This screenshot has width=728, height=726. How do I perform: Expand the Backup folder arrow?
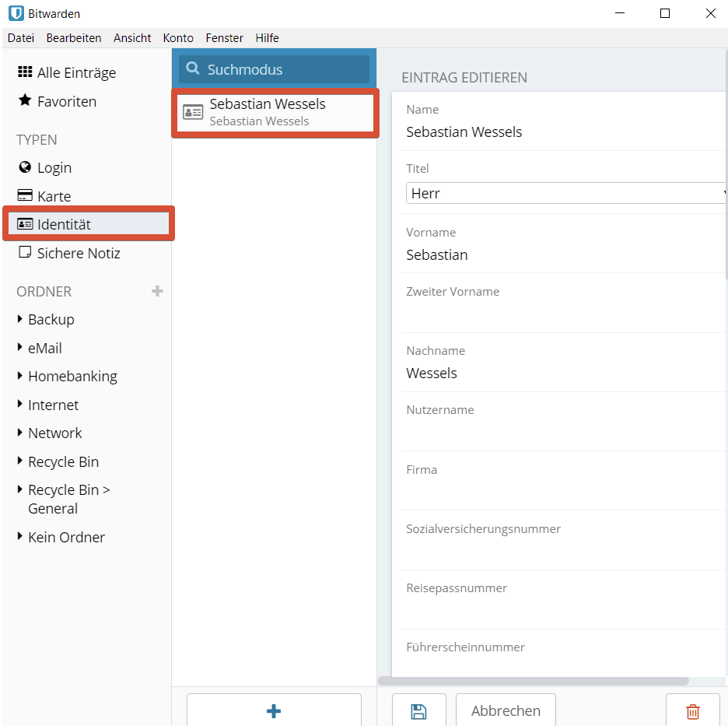point(20,318)
